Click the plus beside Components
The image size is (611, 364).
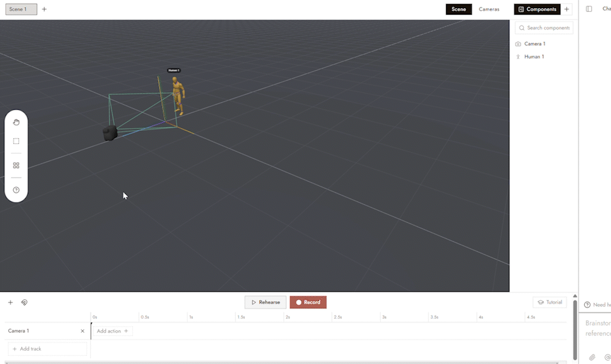(567, 9)
